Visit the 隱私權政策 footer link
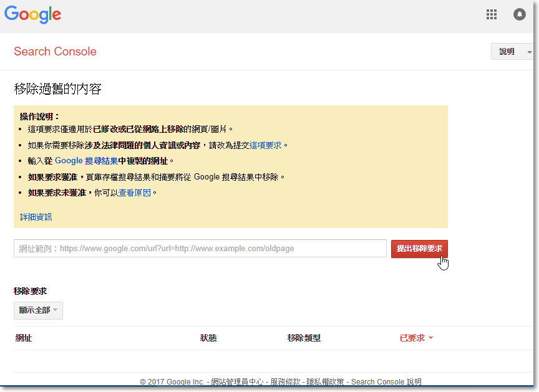The image size is (539, 392). click(326, 381)
